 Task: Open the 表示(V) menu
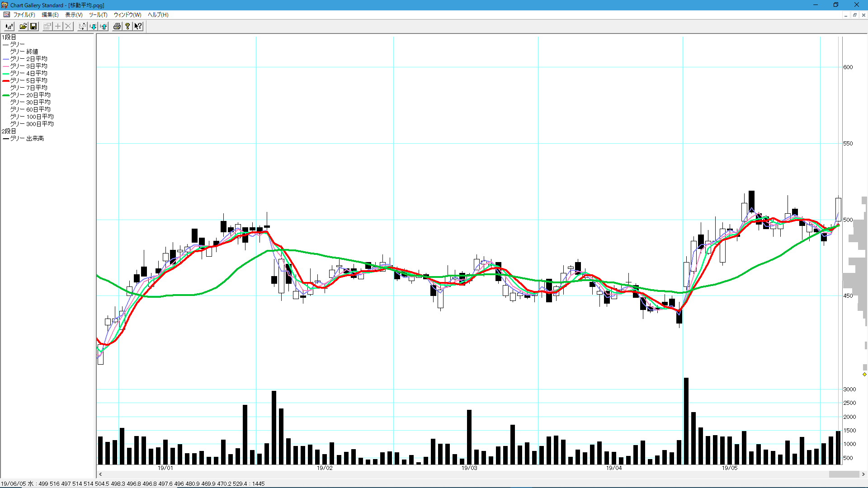74,15
